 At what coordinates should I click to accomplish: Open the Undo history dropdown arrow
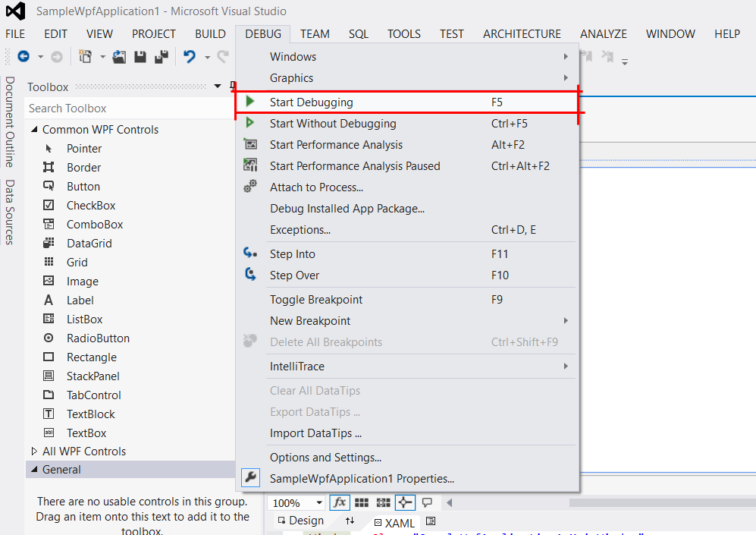click(x=207, y=58)
